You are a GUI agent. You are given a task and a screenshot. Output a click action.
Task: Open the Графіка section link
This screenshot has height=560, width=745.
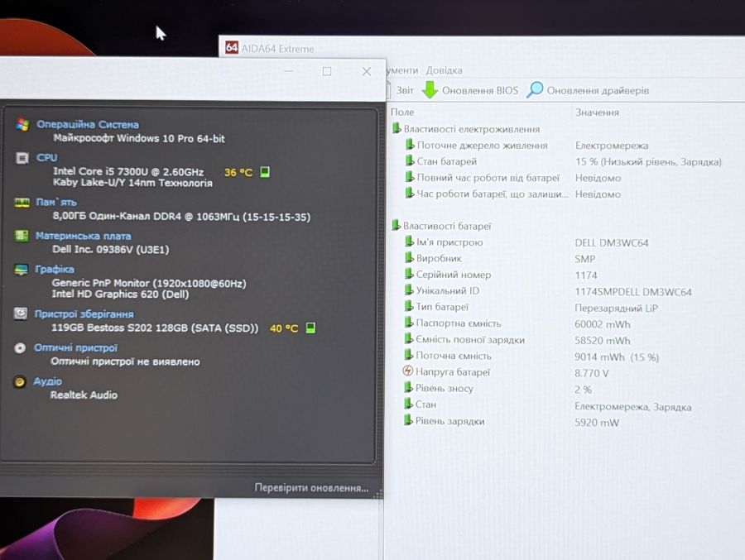click(x=54, y=270)
